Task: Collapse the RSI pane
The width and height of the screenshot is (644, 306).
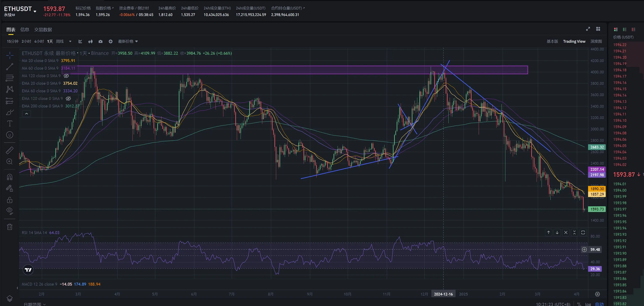Action: (575, 233)
